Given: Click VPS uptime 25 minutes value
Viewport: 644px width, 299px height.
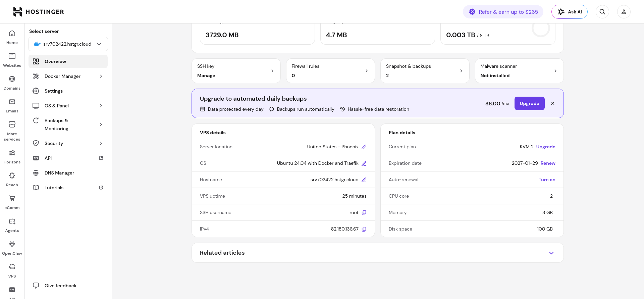Looking at the screenshot, I should (355, 196).
